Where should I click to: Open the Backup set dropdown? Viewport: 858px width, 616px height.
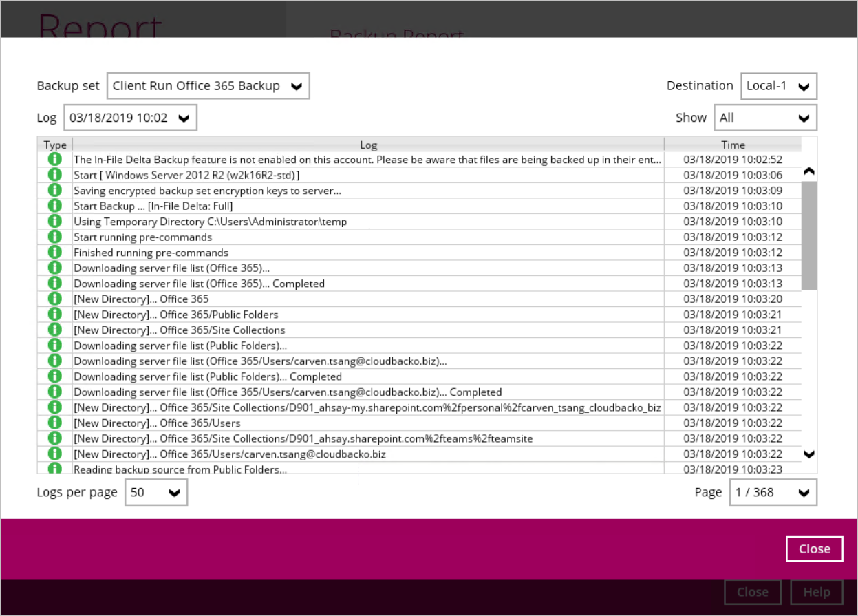tap(208, 86)
